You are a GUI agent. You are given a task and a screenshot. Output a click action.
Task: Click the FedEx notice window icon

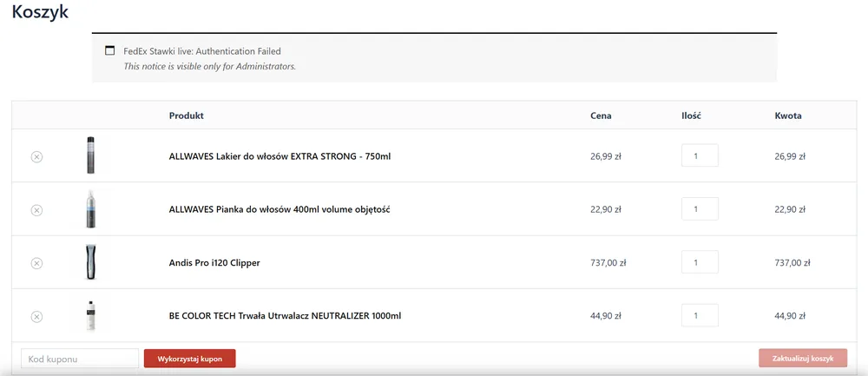tap(109, 51)
